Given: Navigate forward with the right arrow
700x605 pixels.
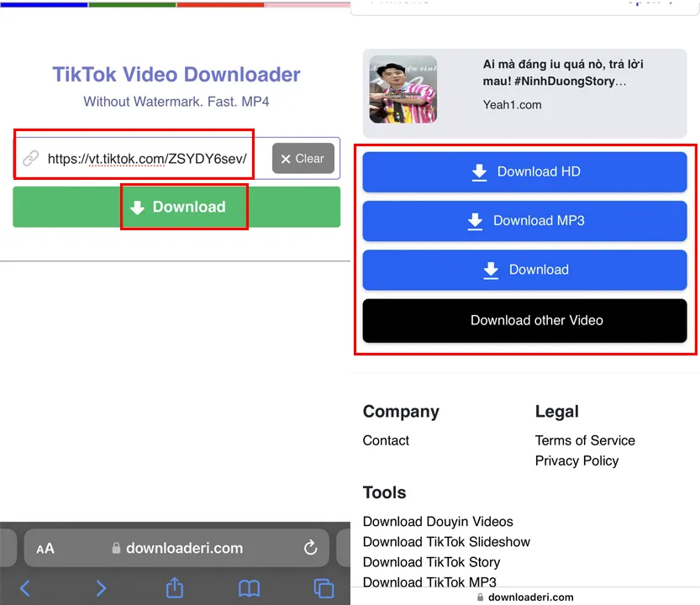Looking at the screenshot, I should click(x=100, y=588).
